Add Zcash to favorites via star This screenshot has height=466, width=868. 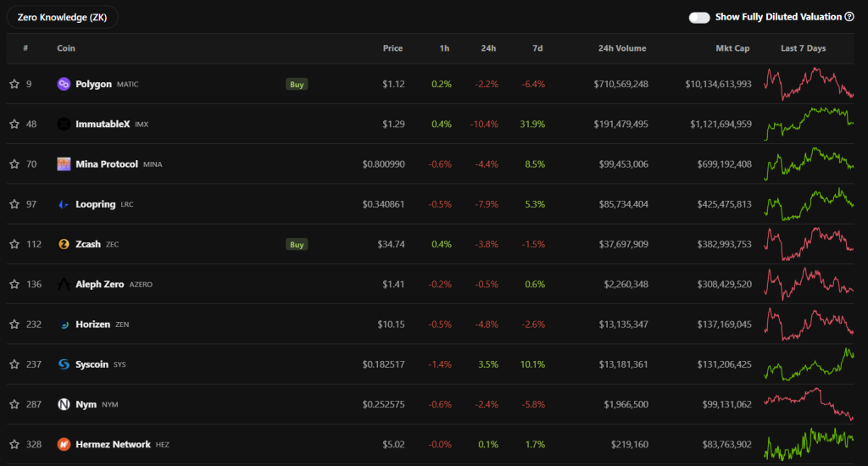click(x=14, y=244)
